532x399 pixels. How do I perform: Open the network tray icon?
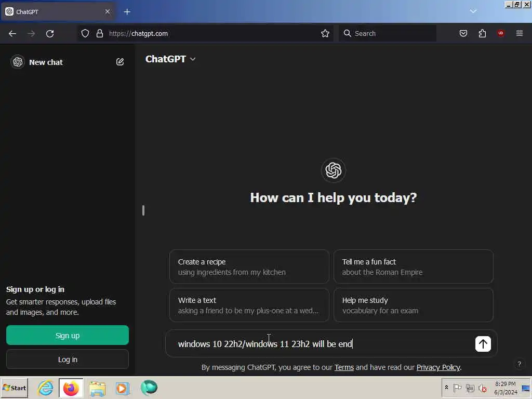(x=470, y=388)
